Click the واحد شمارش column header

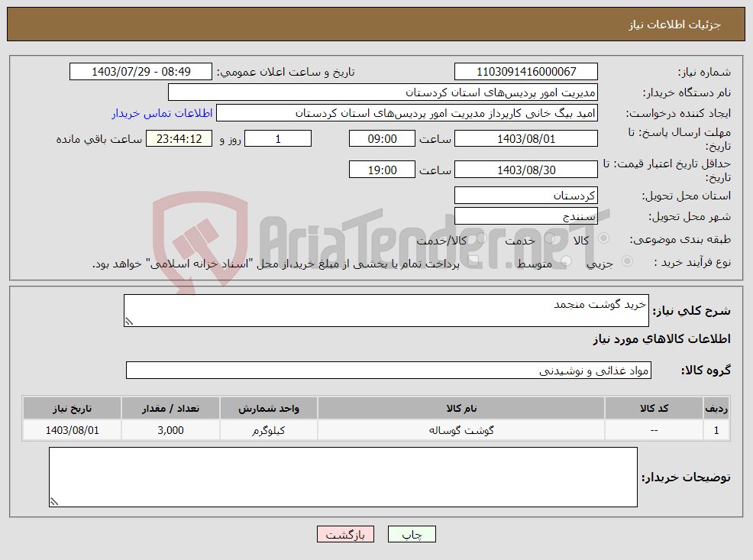point(269,408)
